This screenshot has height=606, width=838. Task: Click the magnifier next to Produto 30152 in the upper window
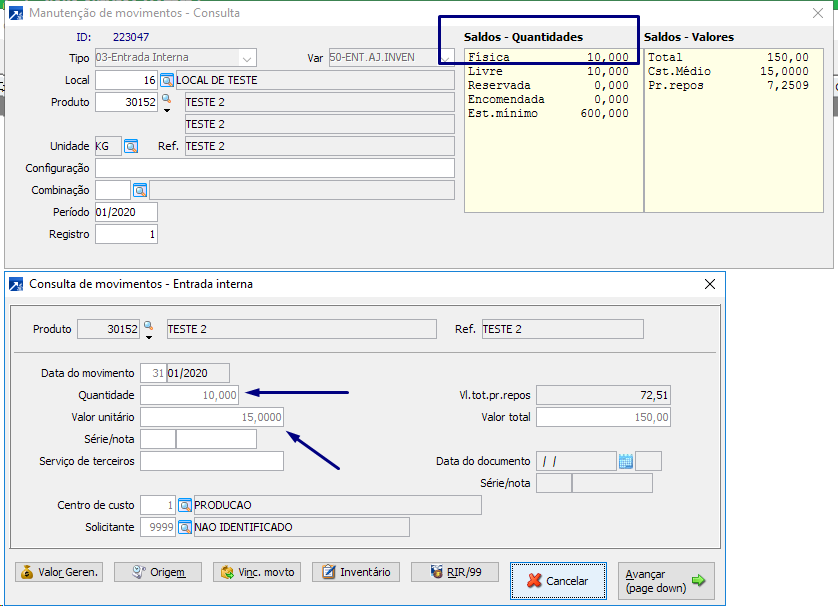point(167,99)
